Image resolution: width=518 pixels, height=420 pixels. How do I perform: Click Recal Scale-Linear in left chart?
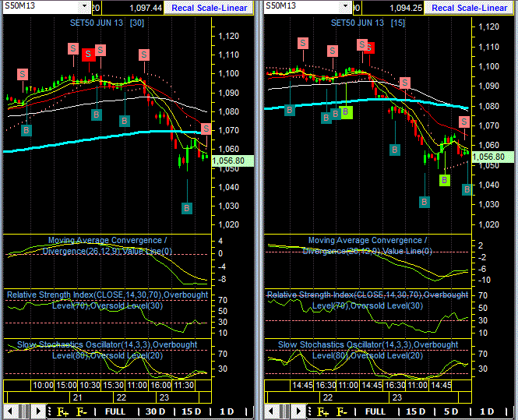point(209,8)
